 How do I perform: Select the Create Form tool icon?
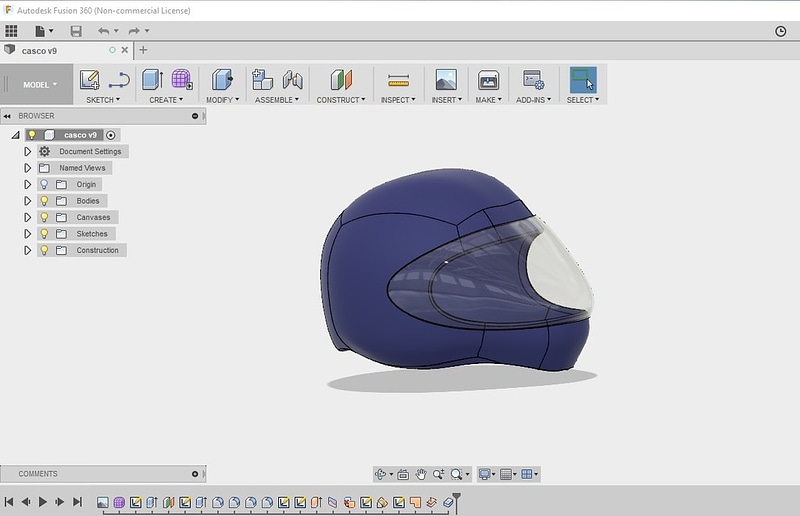[x=182, y=80]
